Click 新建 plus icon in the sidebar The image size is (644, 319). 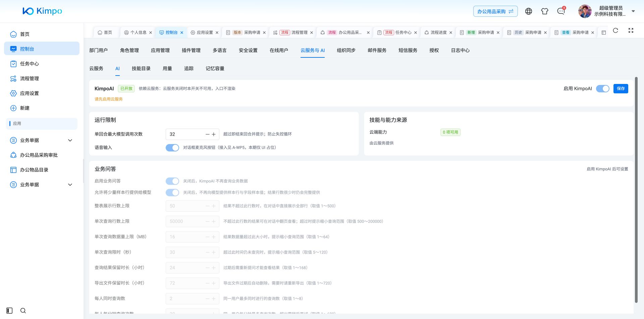coord(13,108)
